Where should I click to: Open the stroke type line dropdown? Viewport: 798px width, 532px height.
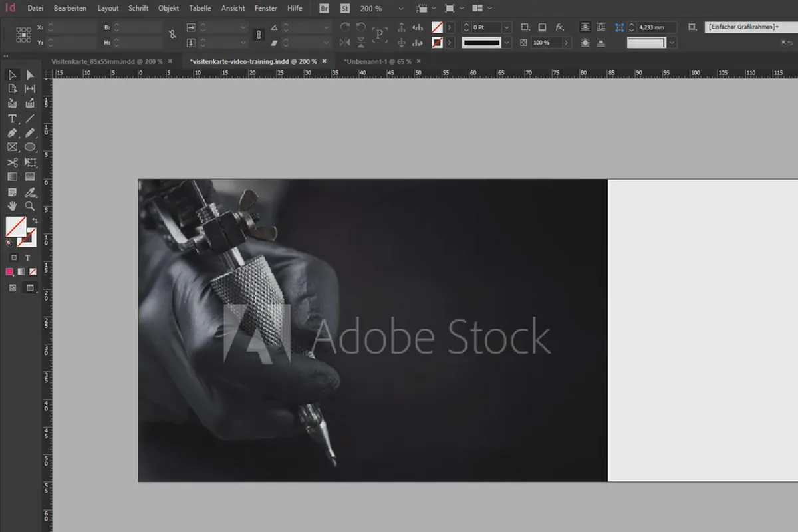(x=507, y=43)
